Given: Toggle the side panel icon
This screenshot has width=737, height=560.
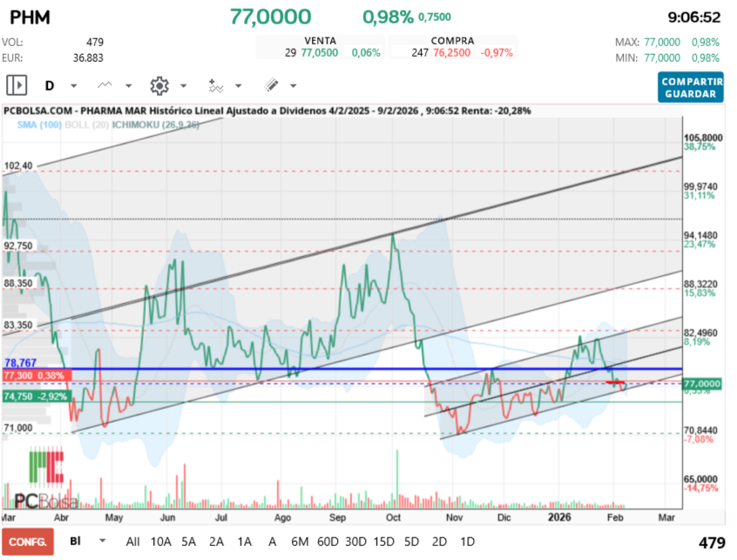Looking at the screenshot, I should [x=17, y=85].
